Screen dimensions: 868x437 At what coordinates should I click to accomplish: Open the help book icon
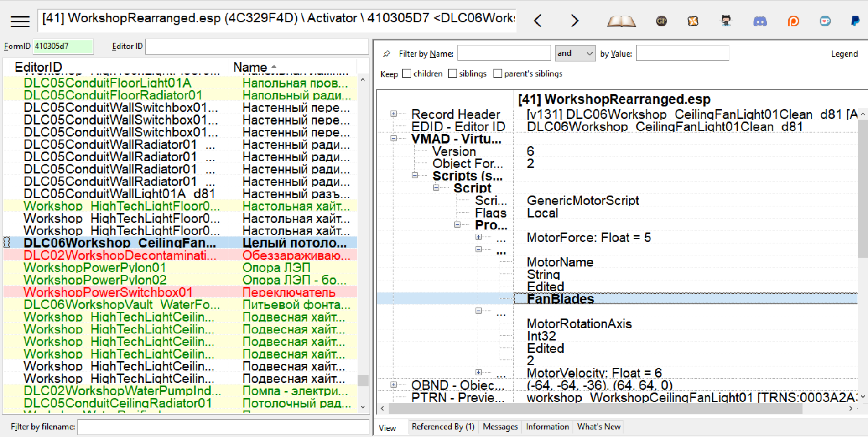click(x=621, y=21)
